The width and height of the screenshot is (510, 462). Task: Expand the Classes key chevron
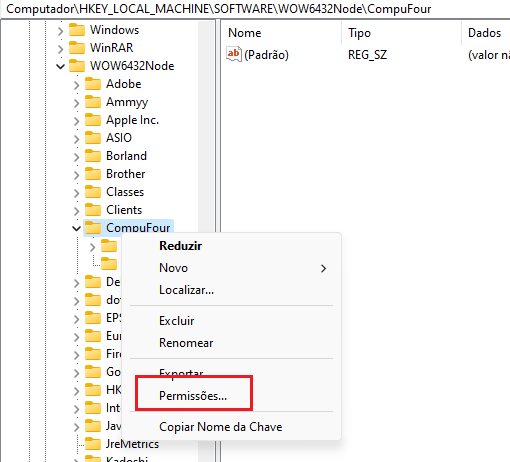[x=76, y=193]
